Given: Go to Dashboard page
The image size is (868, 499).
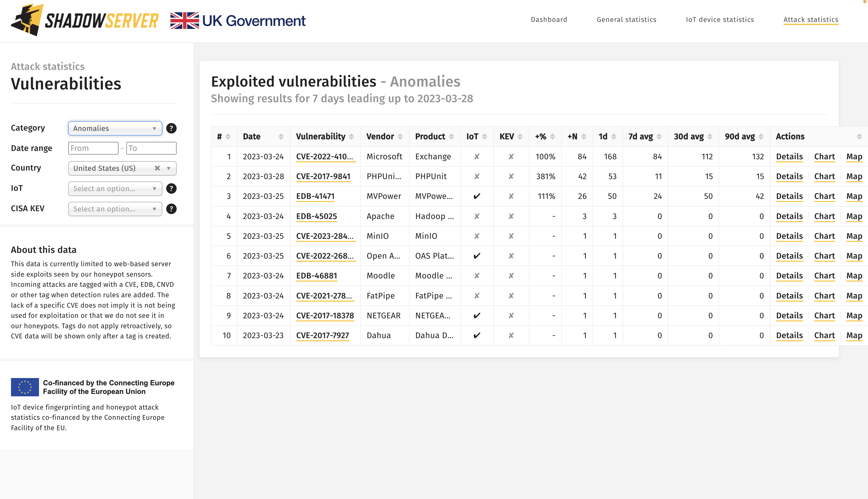Looking at the screenshot, I should [x=549, y=20].
